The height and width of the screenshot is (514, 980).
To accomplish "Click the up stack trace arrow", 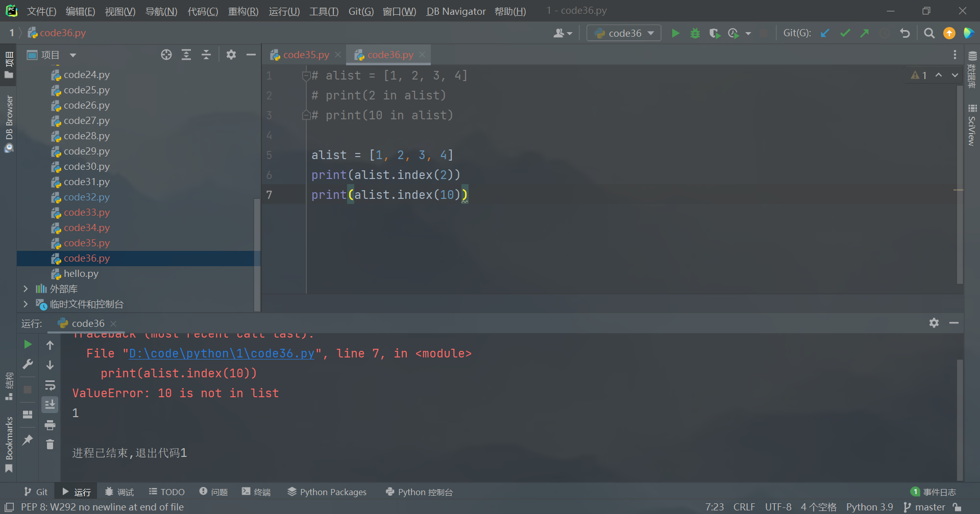I will coord(50,345).
